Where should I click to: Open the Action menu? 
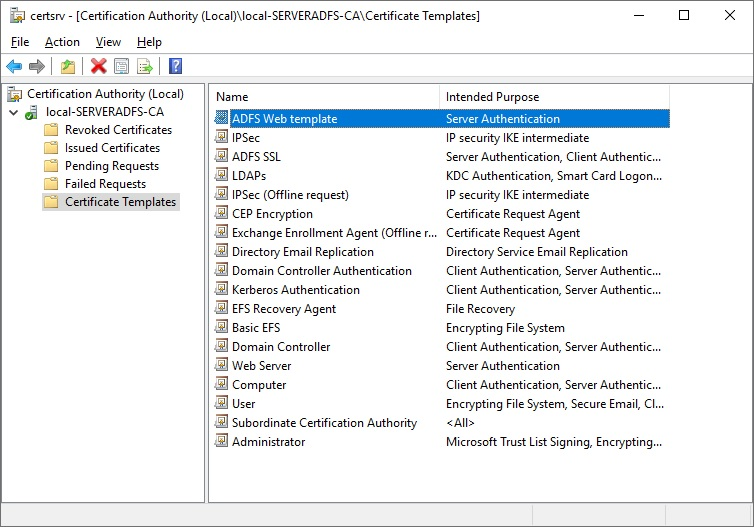(x=62, y=42)
